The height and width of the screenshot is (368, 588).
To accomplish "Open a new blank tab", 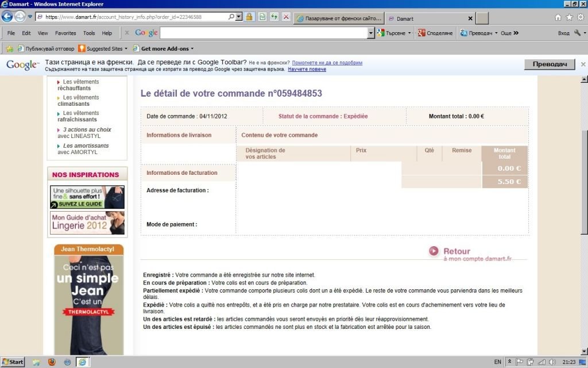I will 482,18.
